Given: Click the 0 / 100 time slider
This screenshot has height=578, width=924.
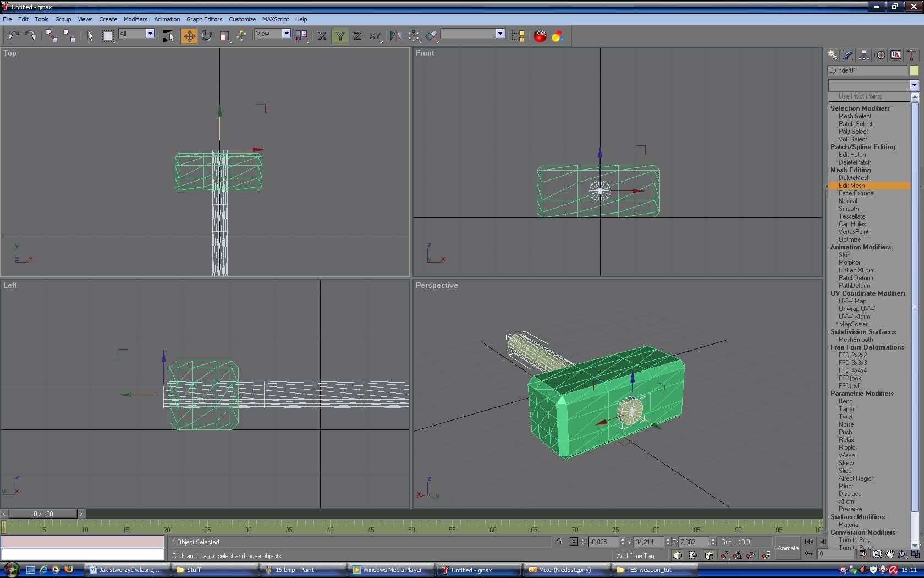Looking at the screenshot, I should [x=43, y=514].
